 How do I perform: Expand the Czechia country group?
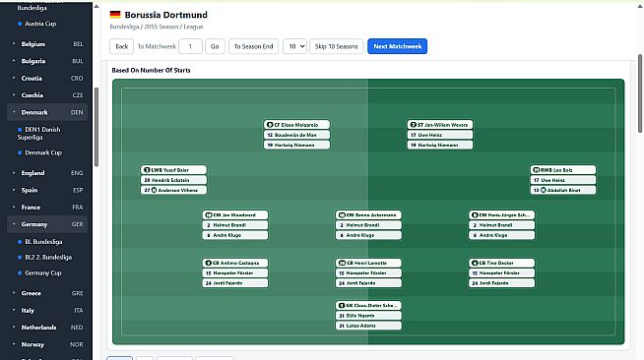pyautogui.click(x=47, y=95)
